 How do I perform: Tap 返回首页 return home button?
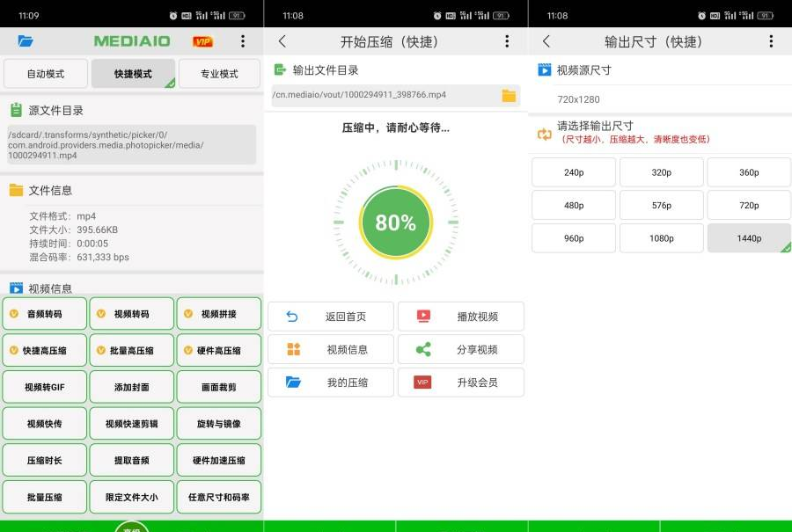click(330, 317)
